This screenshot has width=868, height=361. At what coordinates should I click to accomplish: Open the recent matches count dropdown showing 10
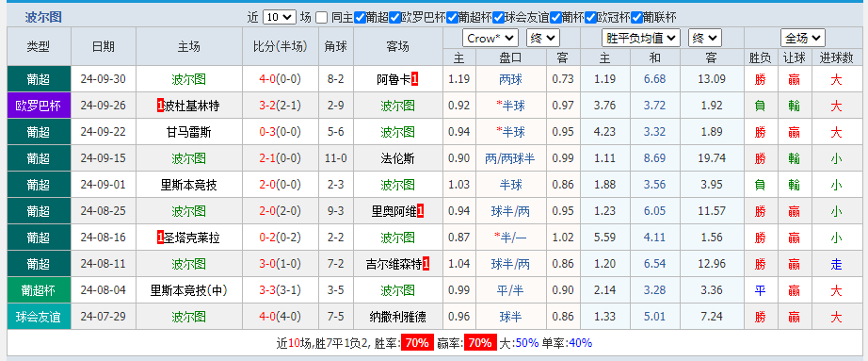[280, 17]
